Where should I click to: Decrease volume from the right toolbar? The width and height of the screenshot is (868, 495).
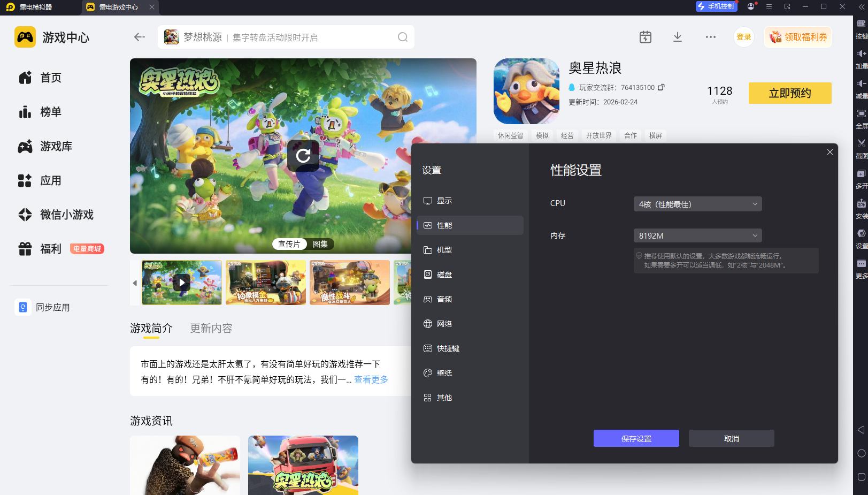861,89
